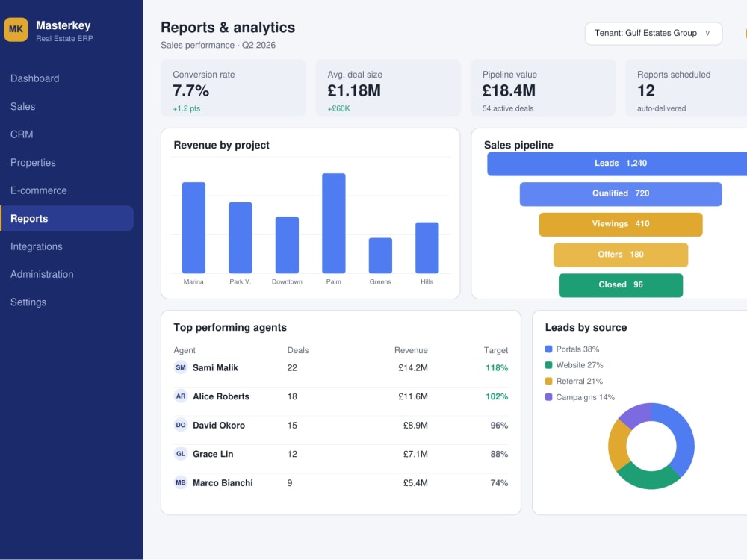Click the DO avatar for David Okoro
The height and width of the screenshot is (560, 747).
pyautogui.click(x=181, y=426)
